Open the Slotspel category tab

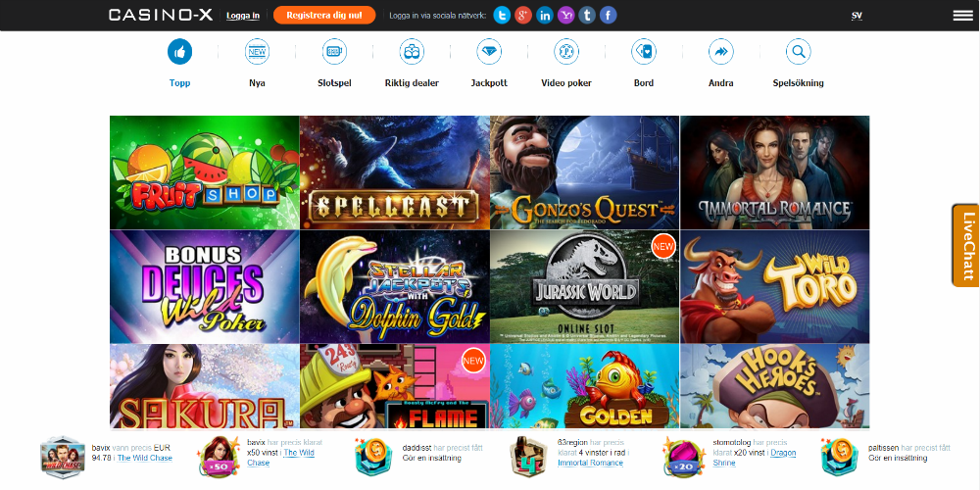coord(334,82)
